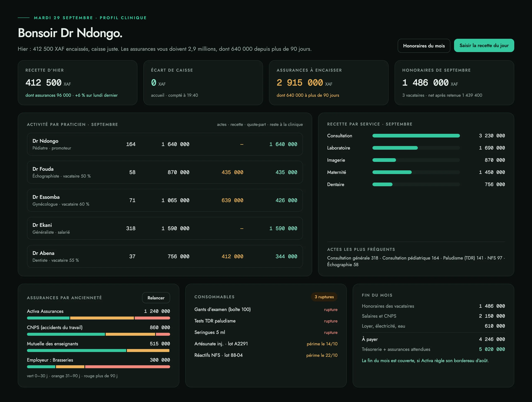Click the Consultation amount 3 230 000

click(492, 136)
